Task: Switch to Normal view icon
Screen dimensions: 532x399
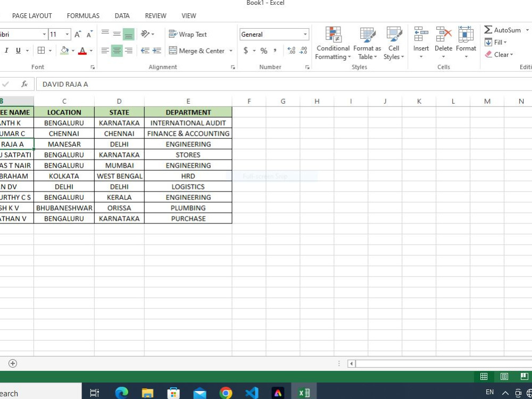Action: pos(484,376)
